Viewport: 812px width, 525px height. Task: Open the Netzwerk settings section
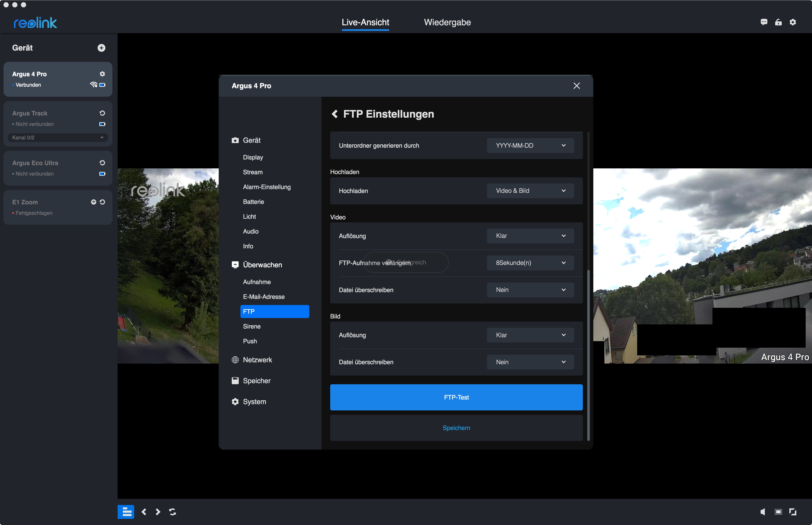(257, 360)
